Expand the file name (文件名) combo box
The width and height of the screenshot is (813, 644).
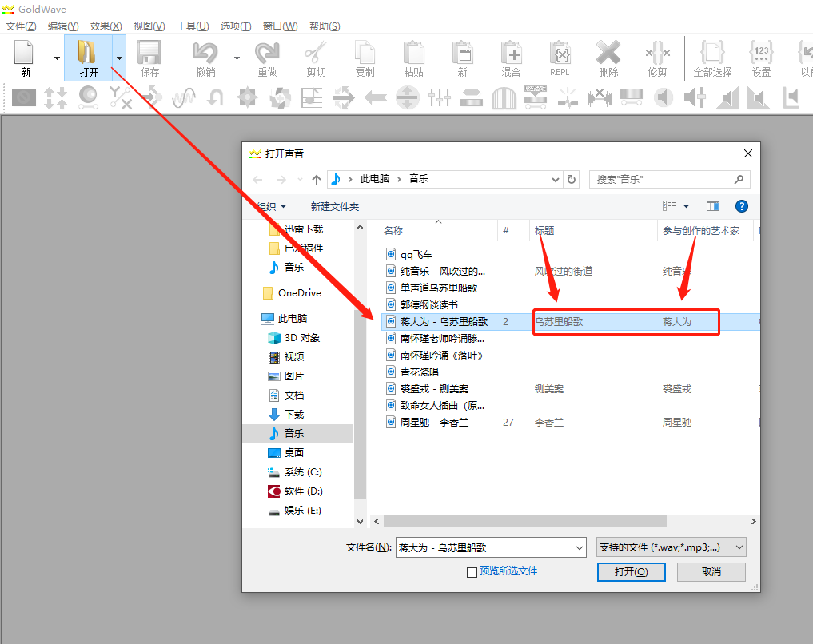pos(579,547)
